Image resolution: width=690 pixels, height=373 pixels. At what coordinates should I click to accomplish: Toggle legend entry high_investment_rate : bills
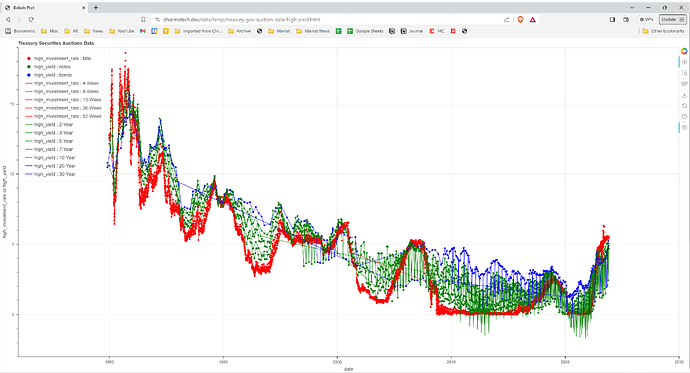(59, 59)
